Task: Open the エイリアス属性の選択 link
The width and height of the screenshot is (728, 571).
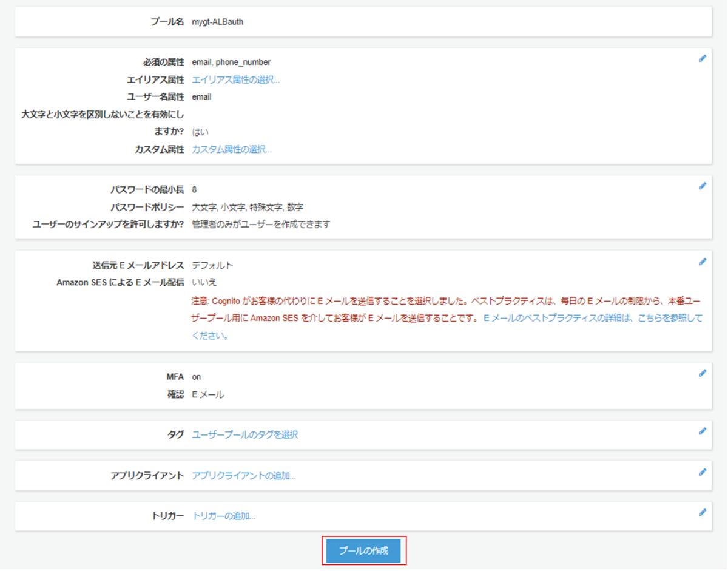Action: pyautogui.click(x=235, y=79)
